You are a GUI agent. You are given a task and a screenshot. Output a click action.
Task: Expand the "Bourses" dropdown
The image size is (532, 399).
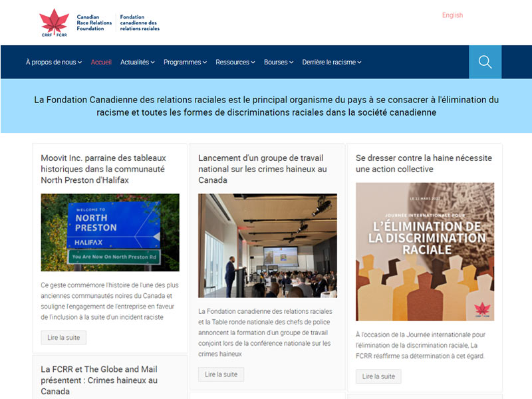[x=278, y=62]
